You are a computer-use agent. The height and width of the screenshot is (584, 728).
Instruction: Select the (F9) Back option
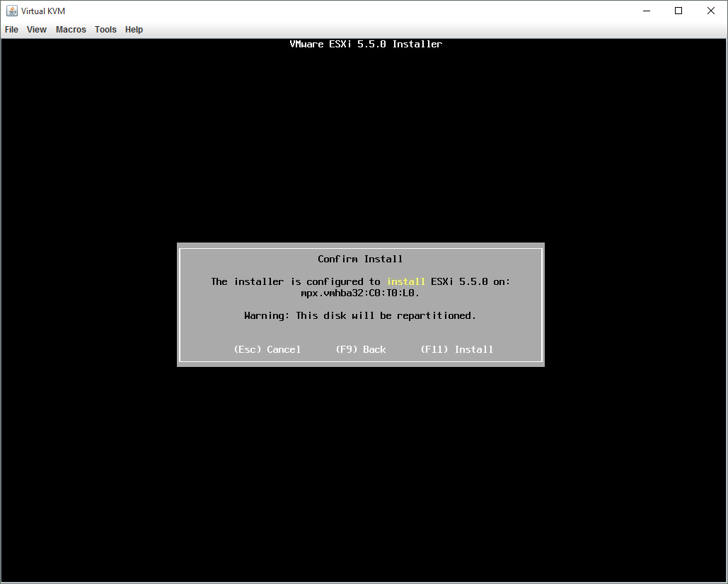pos(360,349)
